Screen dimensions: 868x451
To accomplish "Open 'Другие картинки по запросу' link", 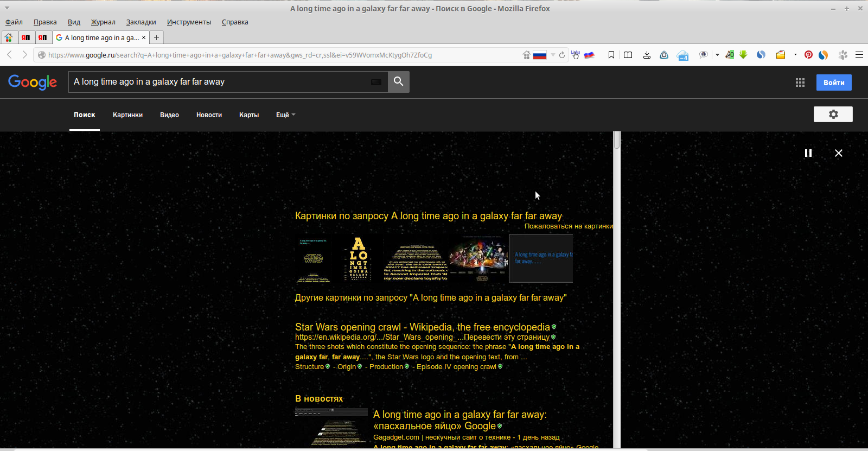I will (431, 298).
